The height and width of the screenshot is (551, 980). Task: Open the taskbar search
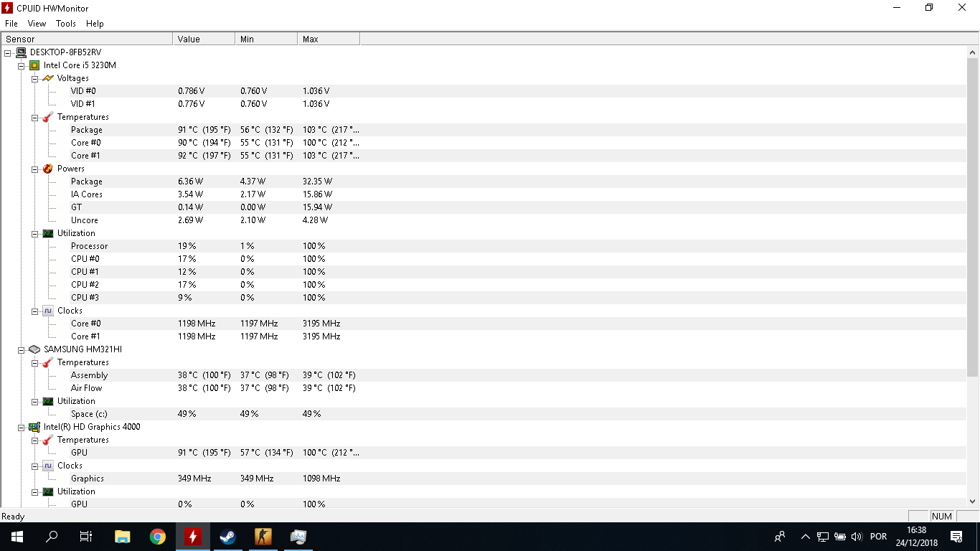coord(52,537)
